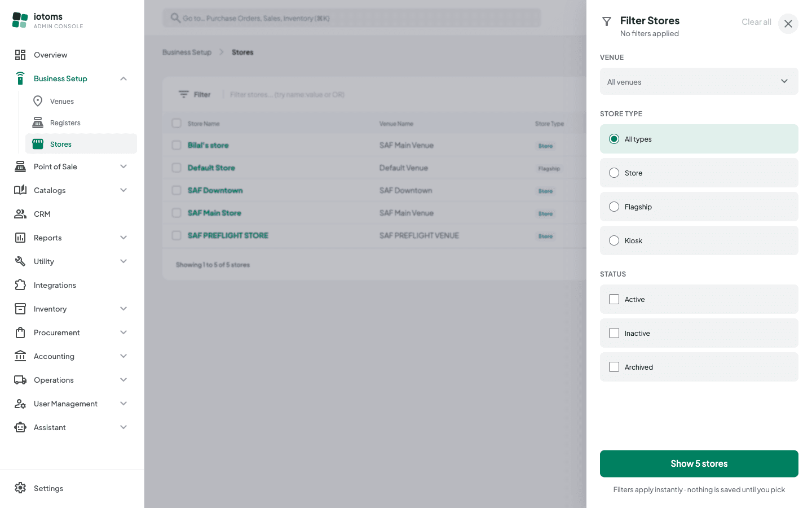The height and width of the screenshot is (508, 812).
Task: Click the Registers icon
Action: [x=38, y=122]
